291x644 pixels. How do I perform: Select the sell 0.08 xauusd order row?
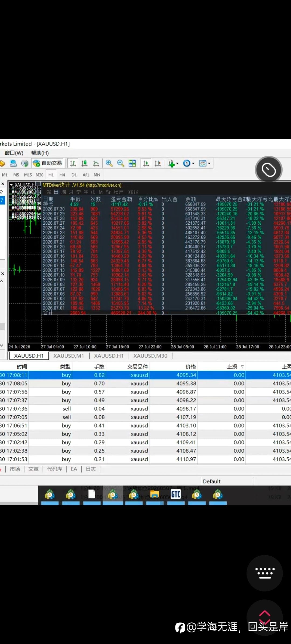145,417
